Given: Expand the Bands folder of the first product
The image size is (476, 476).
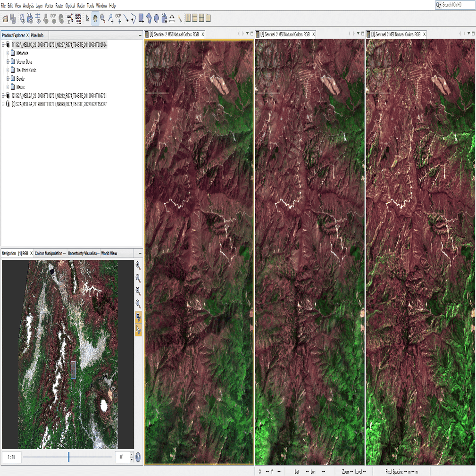Looking at the screenshot, I should tap(7, 79).
